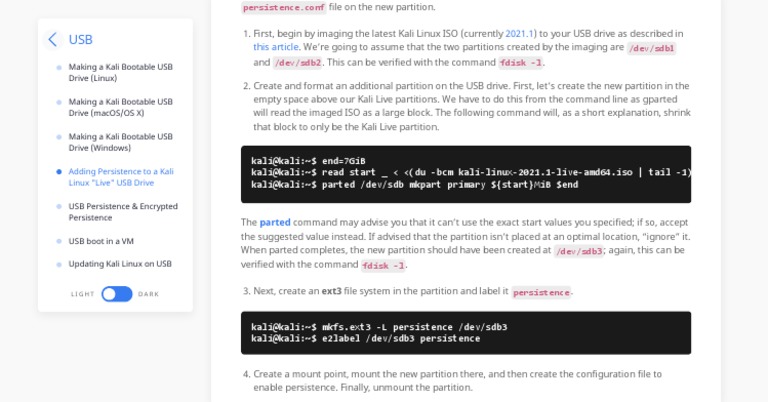Open Making a Kali Bootable USB Drive (Linux)
Image resolution: width=768 pixels, height=402 pixels.
point(120,72)
